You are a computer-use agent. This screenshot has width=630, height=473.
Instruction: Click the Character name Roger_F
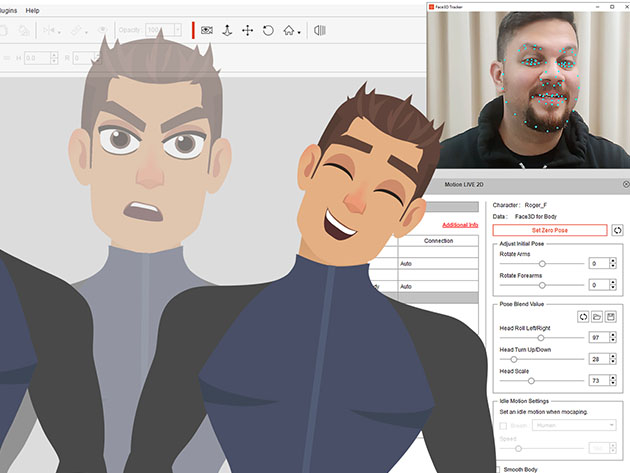point(536,205)
